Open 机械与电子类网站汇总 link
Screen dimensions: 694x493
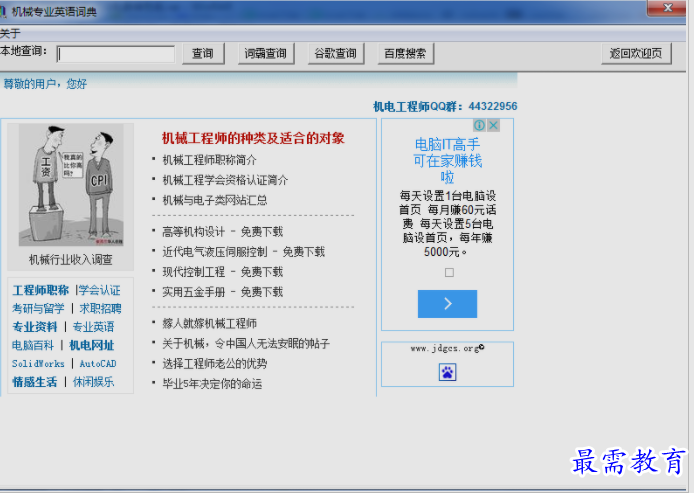215,200
